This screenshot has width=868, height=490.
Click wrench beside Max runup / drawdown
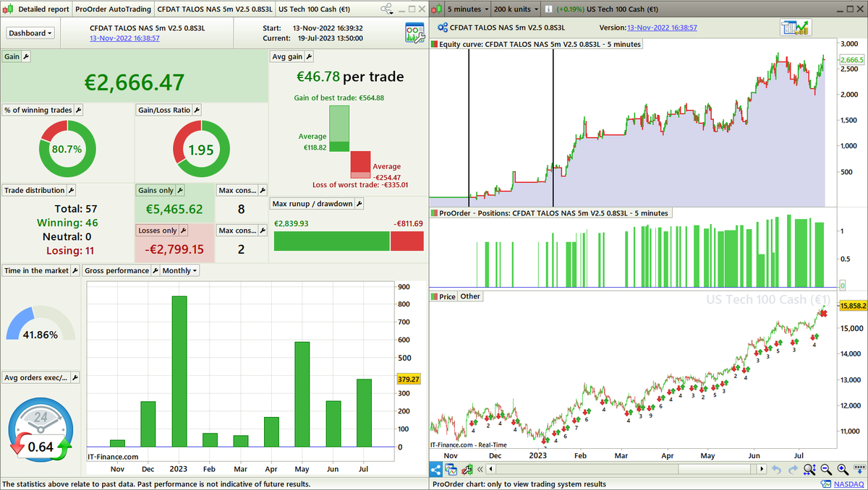point(359,204)
